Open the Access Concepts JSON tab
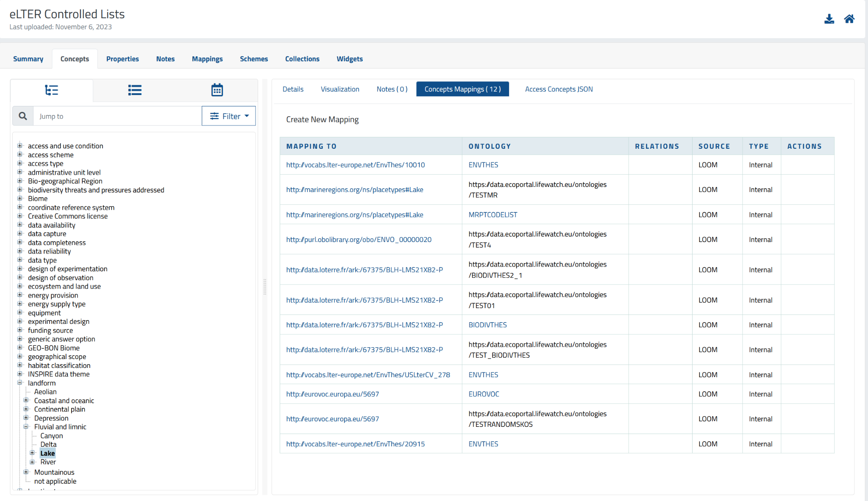868x501 pixels. 558,89
